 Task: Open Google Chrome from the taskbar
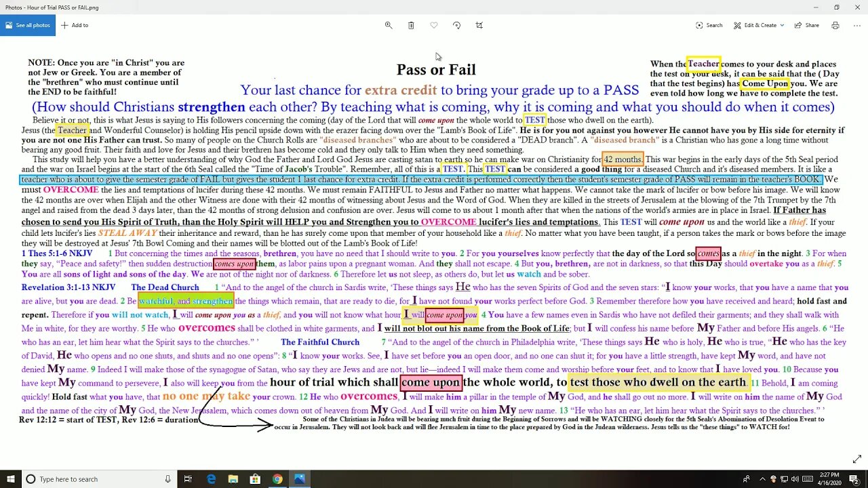pos(277,479)
